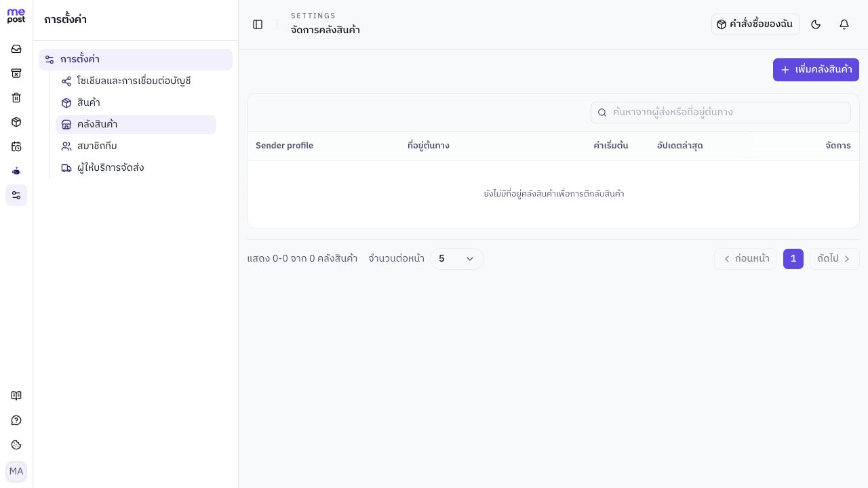Click เพิ่มคลังสินค้า button
Image resolution: width=868 pixels, height=488 pixels.
[816, 70]
